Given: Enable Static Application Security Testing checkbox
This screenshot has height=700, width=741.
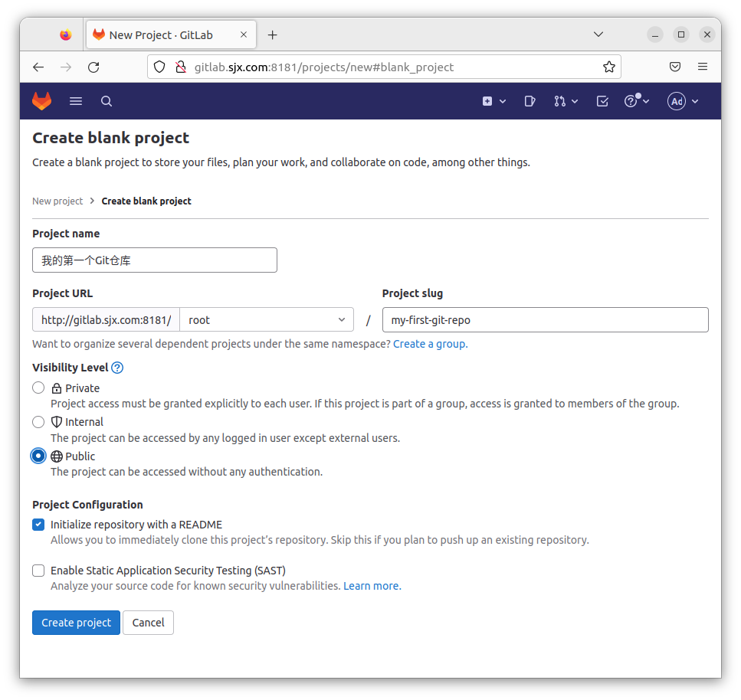Looking at the screenshot, I should point(38,571).
